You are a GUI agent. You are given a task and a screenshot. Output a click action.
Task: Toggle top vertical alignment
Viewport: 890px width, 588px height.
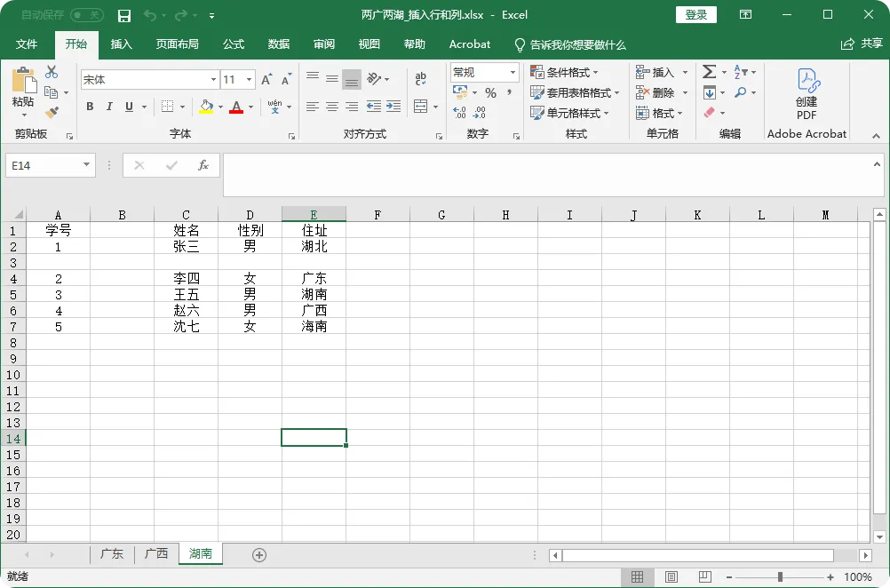click(x=312, y=78)
